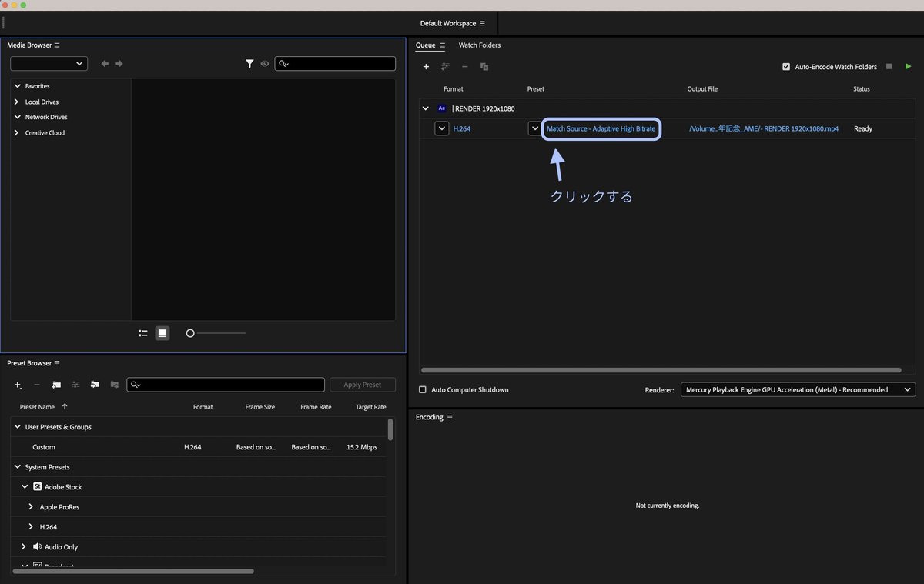
Task: Add a new source to the queue
Action: 426,67
